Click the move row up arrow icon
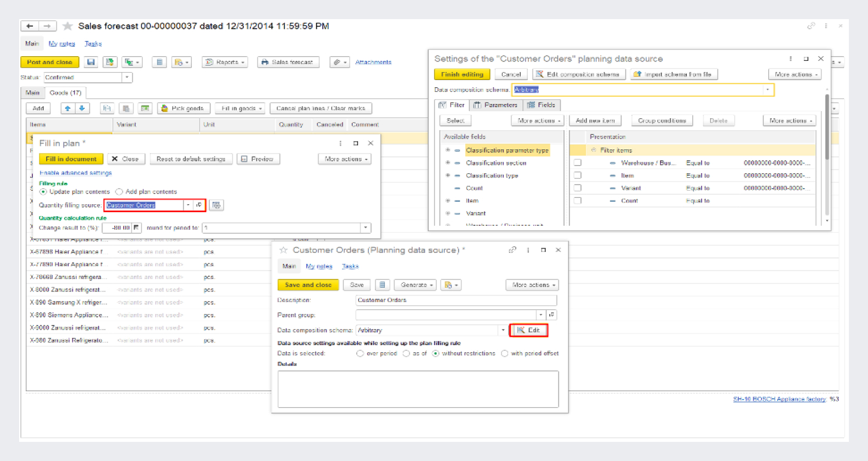This screenshot has height=461, width=868. click(x=68, y=108)
